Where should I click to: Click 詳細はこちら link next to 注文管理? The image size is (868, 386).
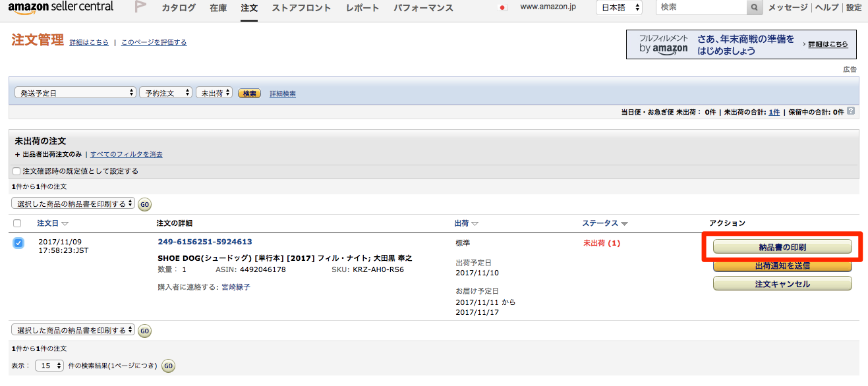pos(89,42)
